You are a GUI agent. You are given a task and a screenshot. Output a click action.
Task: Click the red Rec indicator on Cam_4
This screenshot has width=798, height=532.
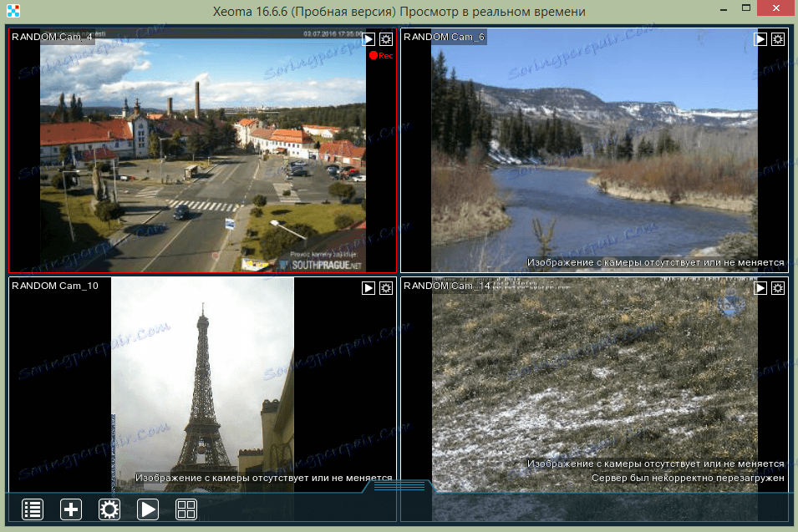pyautogui.click(x=381, y=55)
